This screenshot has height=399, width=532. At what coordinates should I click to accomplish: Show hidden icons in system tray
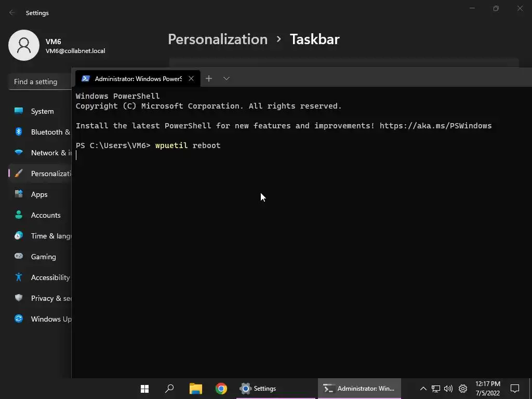click(x=423, y=389)
